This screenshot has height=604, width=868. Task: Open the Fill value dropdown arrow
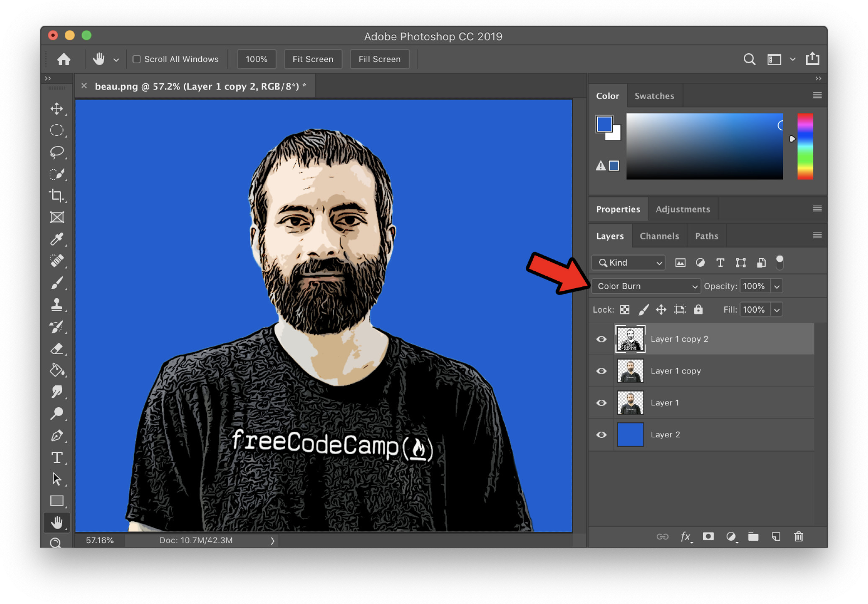[x=776, y=310]
